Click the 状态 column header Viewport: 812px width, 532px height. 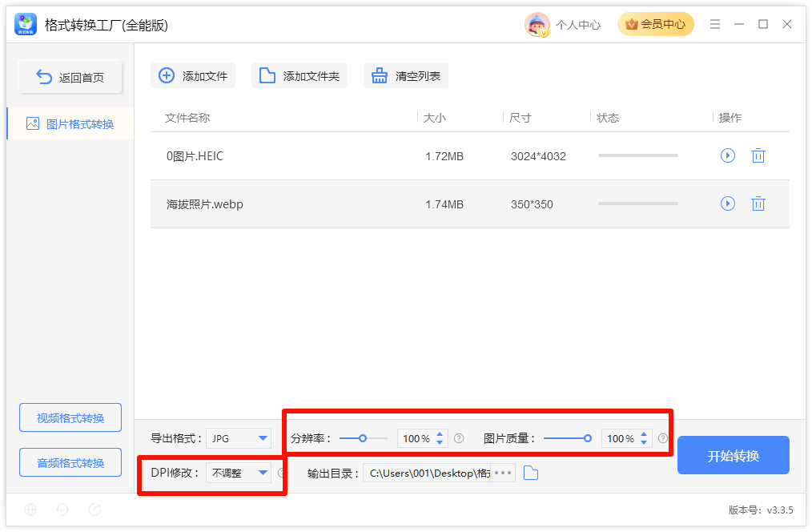[608, 118]
